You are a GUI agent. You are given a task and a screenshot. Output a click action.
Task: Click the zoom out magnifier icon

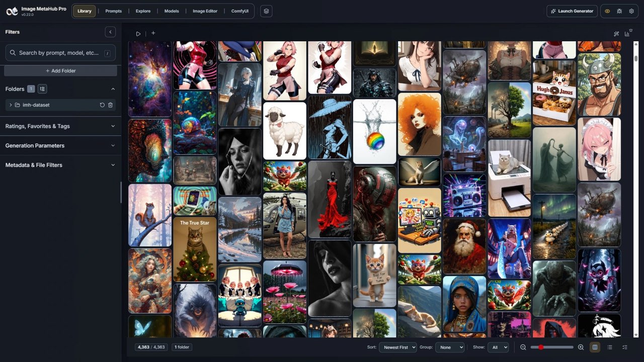click(x=523, y=347)
